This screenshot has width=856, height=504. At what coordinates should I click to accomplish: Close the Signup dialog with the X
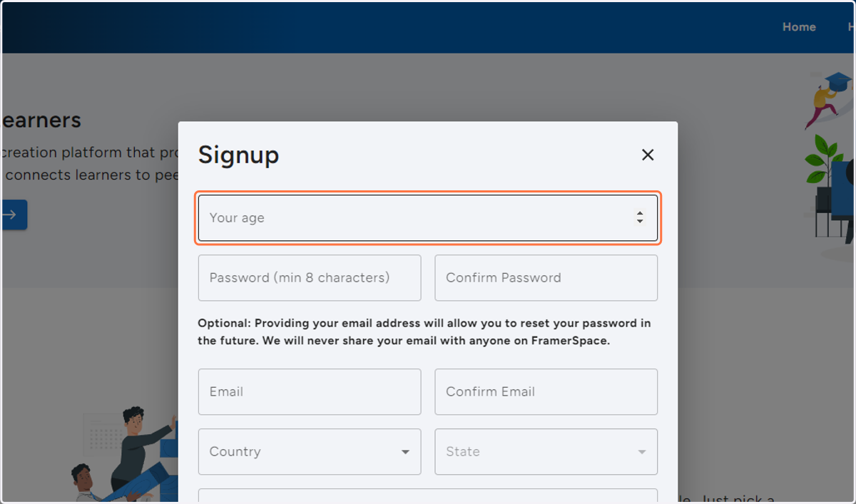[x=648, y=155]
